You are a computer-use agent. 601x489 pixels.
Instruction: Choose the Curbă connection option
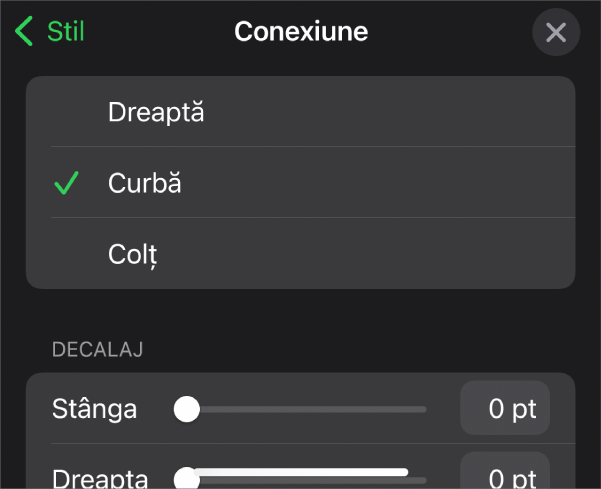coord(145,184)
